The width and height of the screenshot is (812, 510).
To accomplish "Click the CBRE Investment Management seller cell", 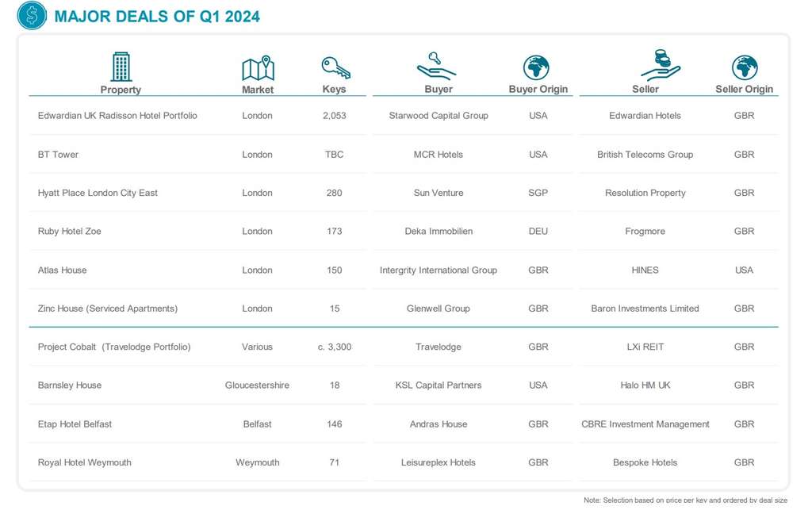I will pyautogui.click(x=645, y=424).
